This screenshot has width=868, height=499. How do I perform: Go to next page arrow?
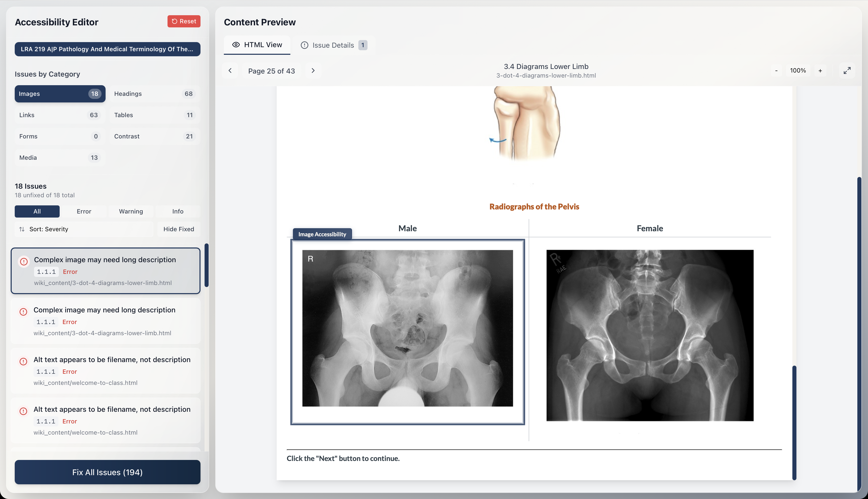[x=313, y=70]
